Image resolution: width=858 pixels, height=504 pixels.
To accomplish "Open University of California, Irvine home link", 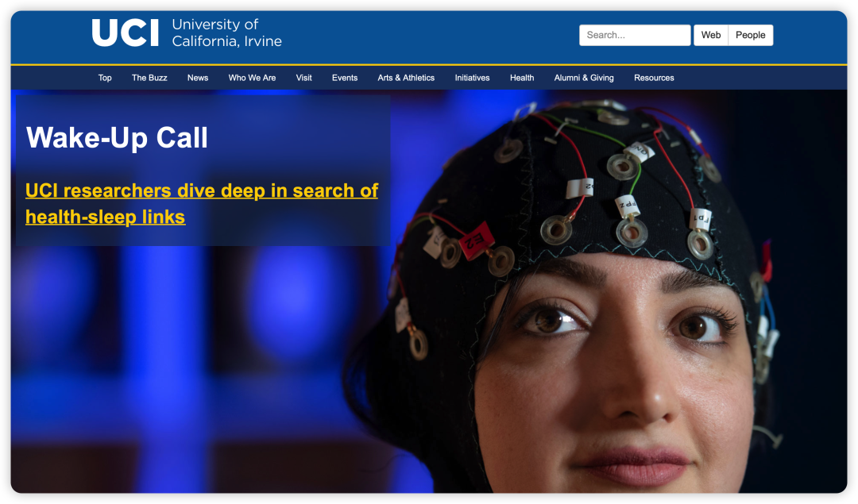I will (226, 33).
